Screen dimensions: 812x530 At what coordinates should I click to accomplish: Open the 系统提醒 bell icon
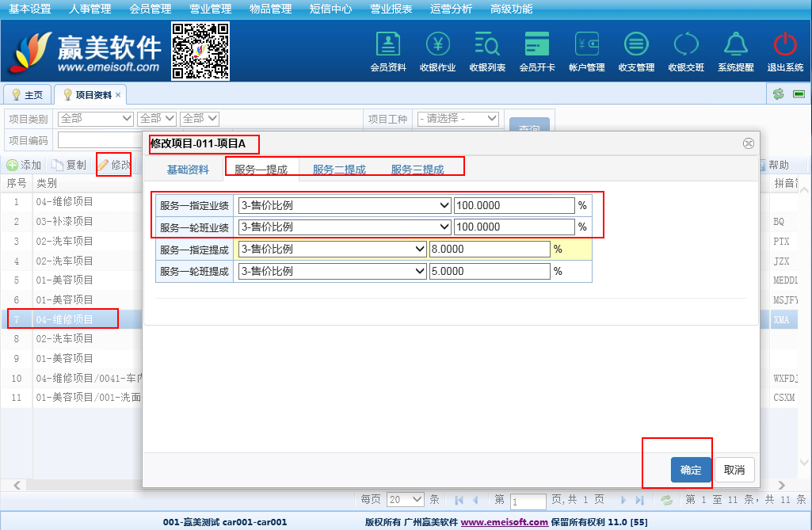735,44
